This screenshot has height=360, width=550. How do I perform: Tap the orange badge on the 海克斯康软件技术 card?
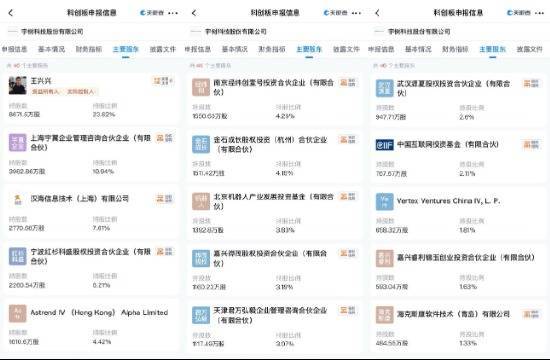pyautogui.click(x=531, y=314)
